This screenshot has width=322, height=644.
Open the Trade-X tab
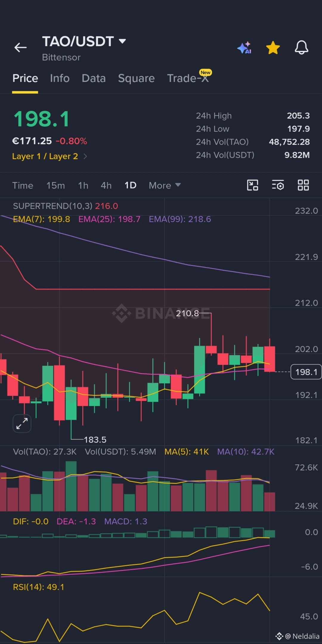click(188, 78)
